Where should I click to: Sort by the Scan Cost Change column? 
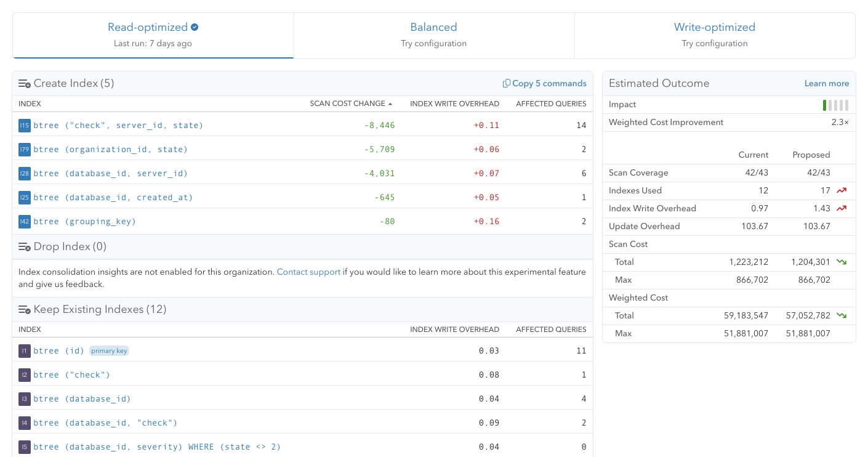[x=351, y=103]
